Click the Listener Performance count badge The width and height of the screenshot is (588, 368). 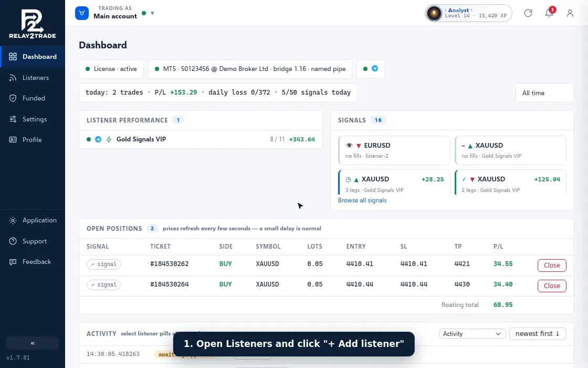pyautogui.click(x=178, y=120)
